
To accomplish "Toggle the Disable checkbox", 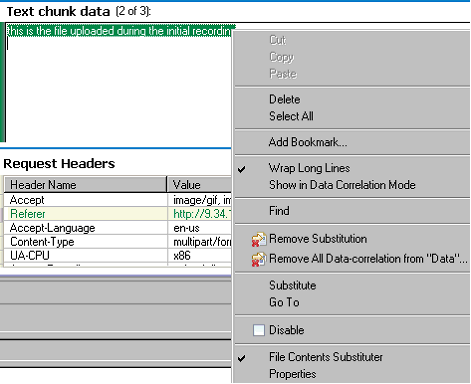I will coord(259,330).
